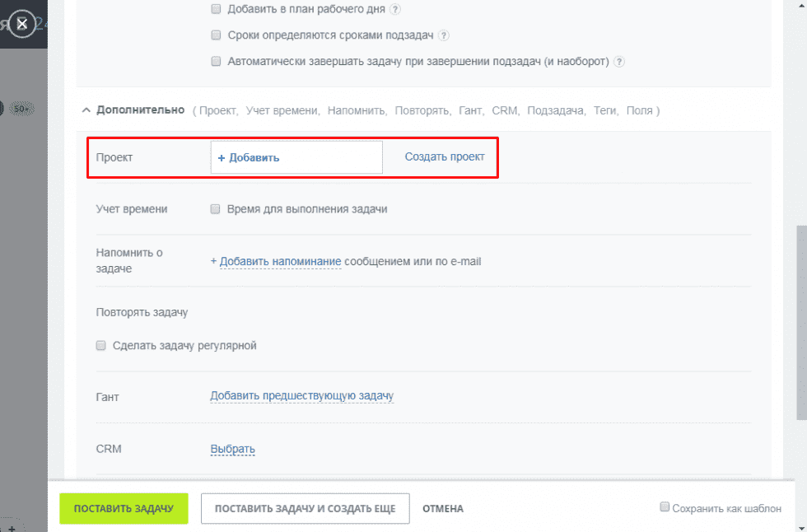Click the 'Отмена' button
This screenshot has width=807, height=532.
pyautogui.click(x=443, y=509)
